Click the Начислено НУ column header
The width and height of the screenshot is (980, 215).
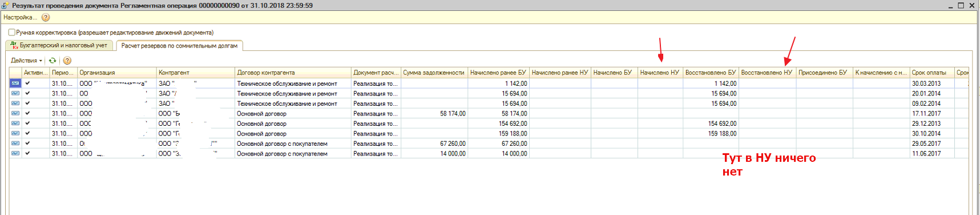tap(660, 73)
